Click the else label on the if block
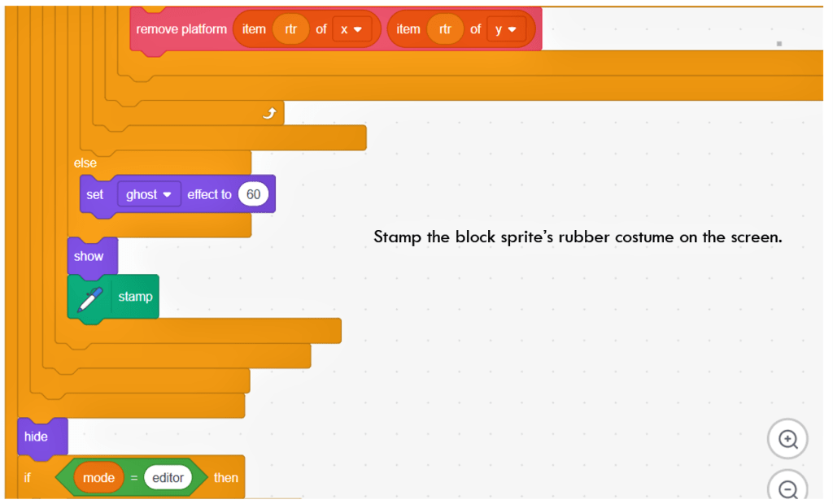 85,163
